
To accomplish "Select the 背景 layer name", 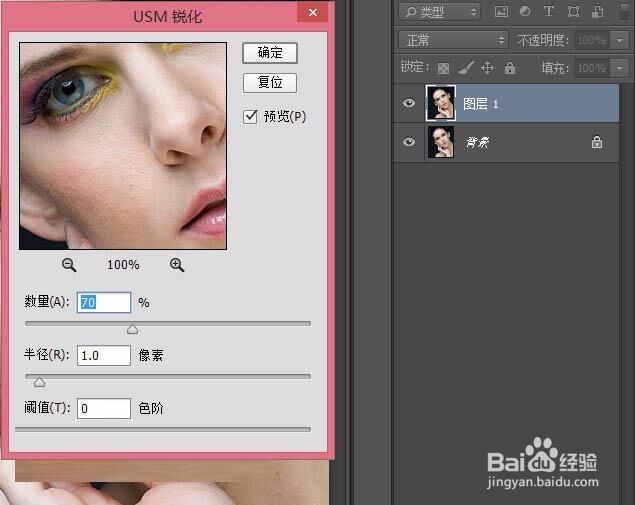I will pyautogui.click(x=477, y=142).
